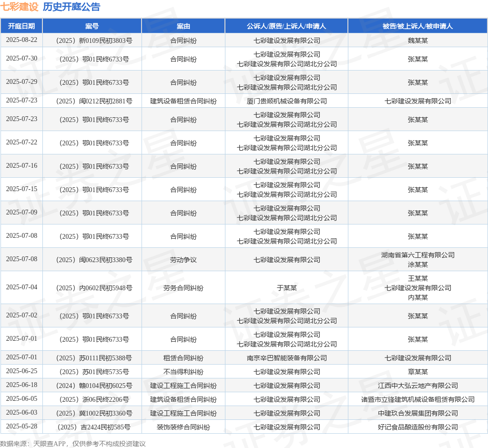The height and width of the screenshot is (448, 488).
Task: Click defendant 中建玖合发展集团有限公司
Action: coord(417,413)
